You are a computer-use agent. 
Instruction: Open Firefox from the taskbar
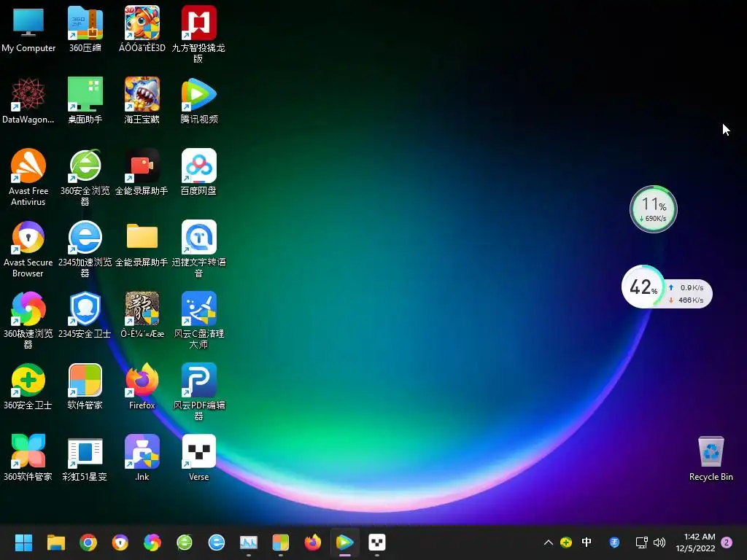point(312,542)
